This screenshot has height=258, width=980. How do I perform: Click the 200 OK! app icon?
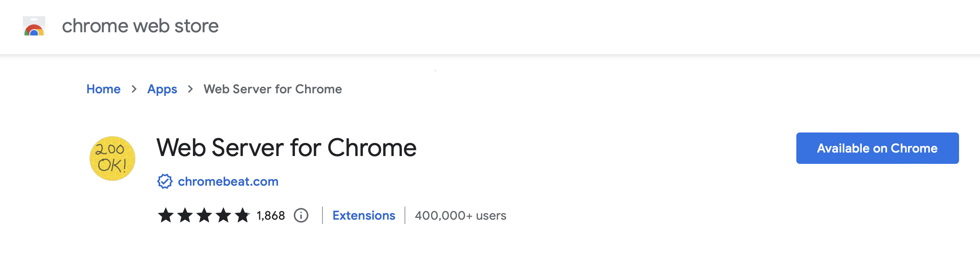coord(112,158)
